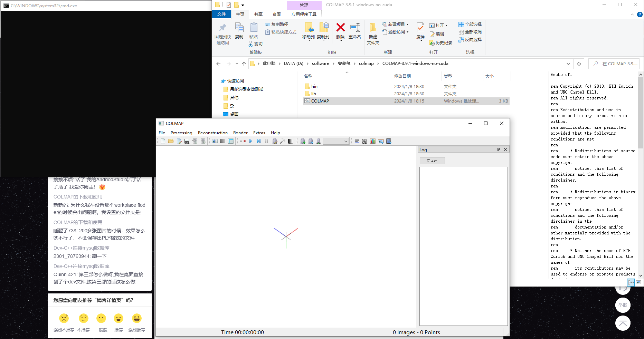
Task: Expand 轻松访问 dropdown in Explorer ribbon
Action: coord(408,32)
